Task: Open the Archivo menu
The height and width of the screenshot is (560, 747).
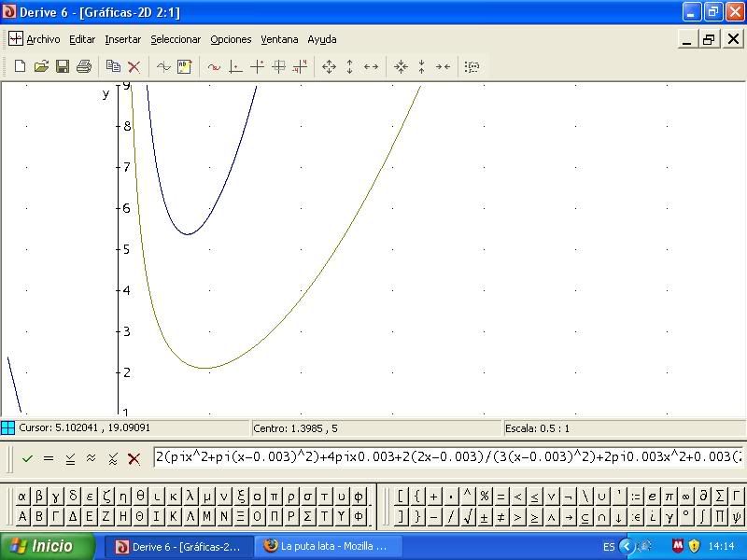Action: coord(43,39)
